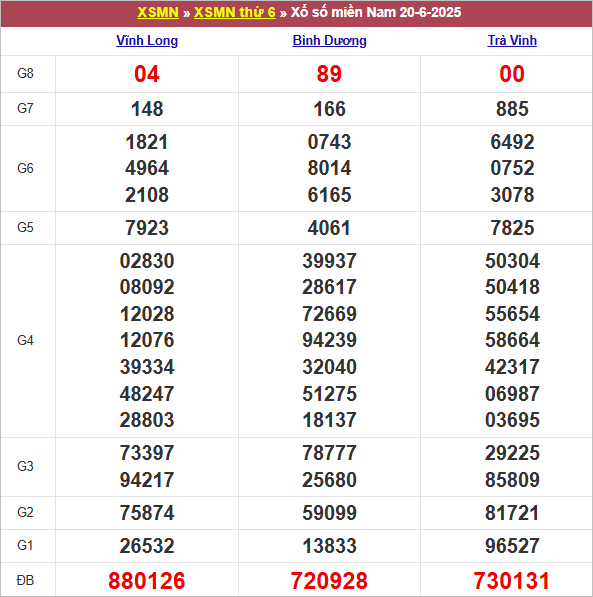
Task: Select G4 number 08092
Action: point(147,287)
